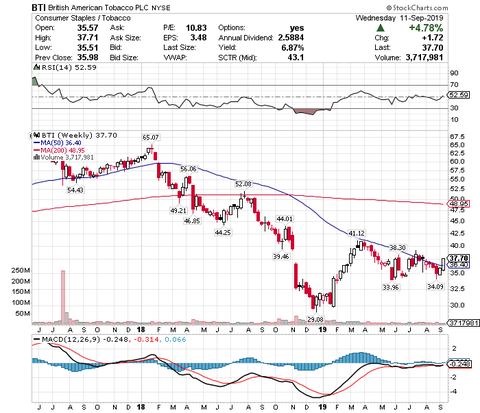Click the 38.30 price annotation
This screenshot has width=480, height=413.
(x=398, y=247)
